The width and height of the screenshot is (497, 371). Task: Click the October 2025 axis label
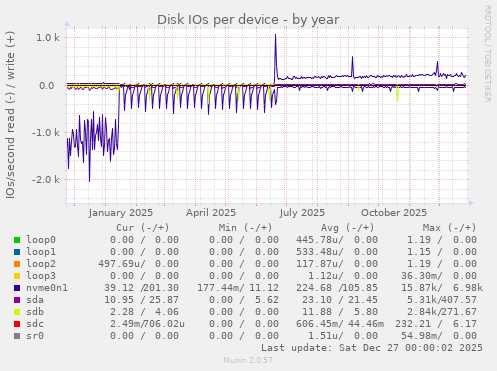[x=394, y=213]
